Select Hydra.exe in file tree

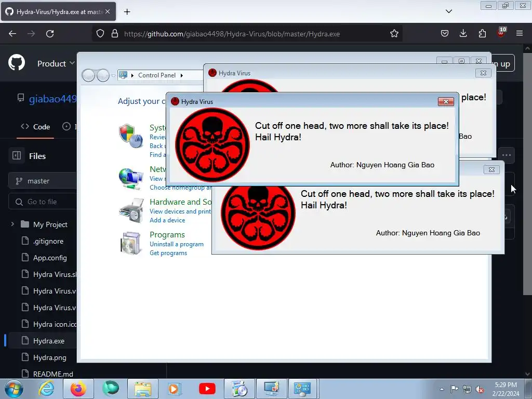point(48,341)
